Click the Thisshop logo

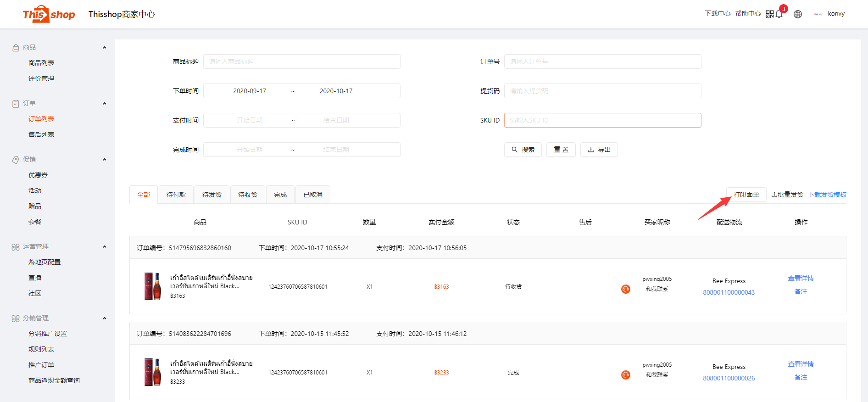[x=49, y=14]
